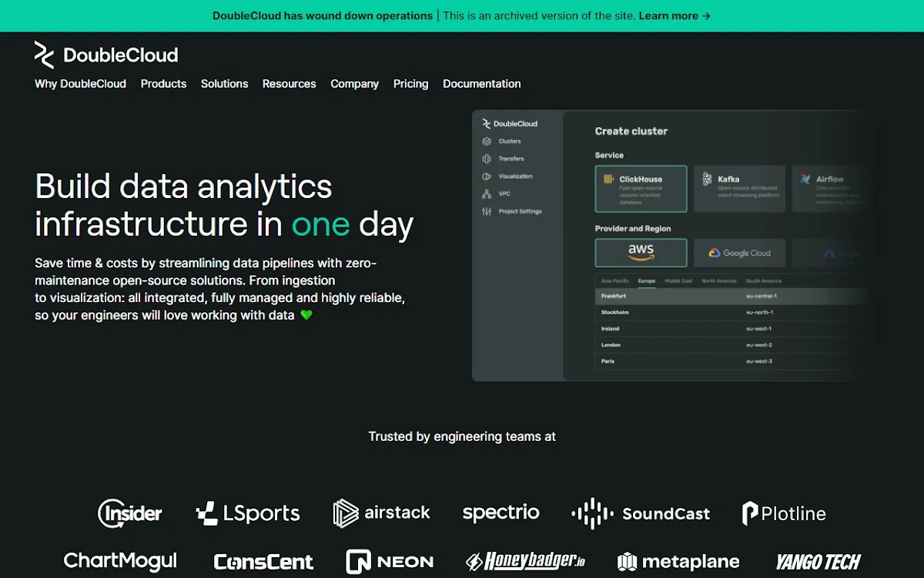Click the eu-west-2 region code

[759, 345]
